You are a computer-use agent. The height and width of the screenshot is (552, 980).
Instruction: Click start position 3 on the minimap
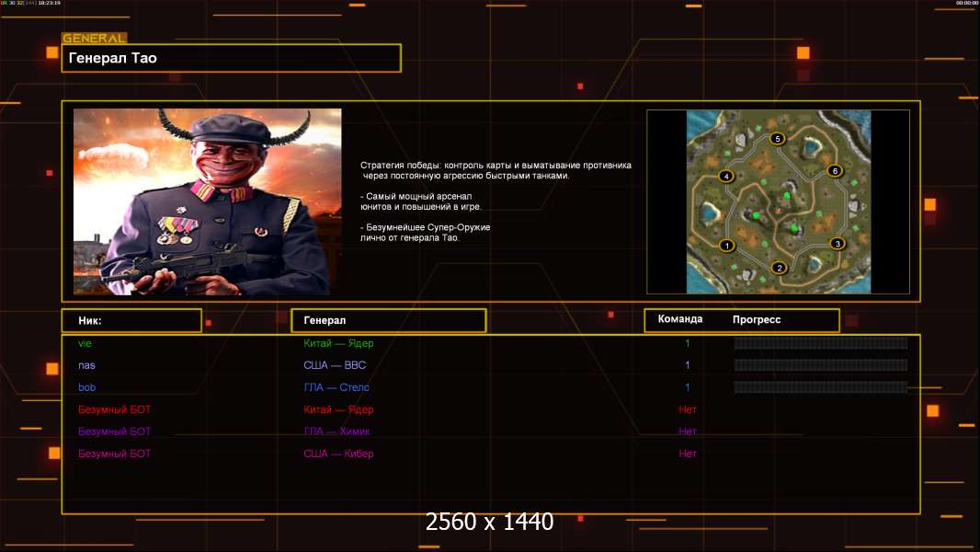(838, 244)
